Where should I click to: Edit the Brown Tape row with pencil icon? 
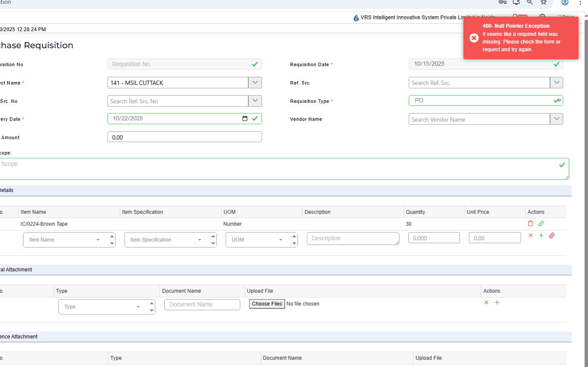tap(541, 224)
